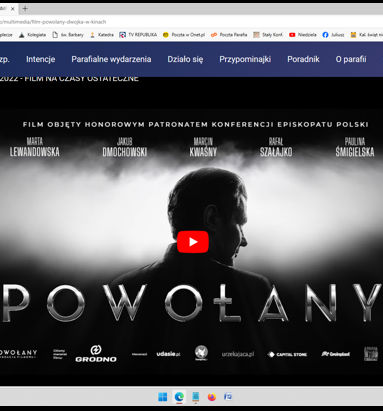The width and height of the screenshot is (383, 411).
Task: Click the POWOŁANY movie title on poster
Action: (191, 303)
